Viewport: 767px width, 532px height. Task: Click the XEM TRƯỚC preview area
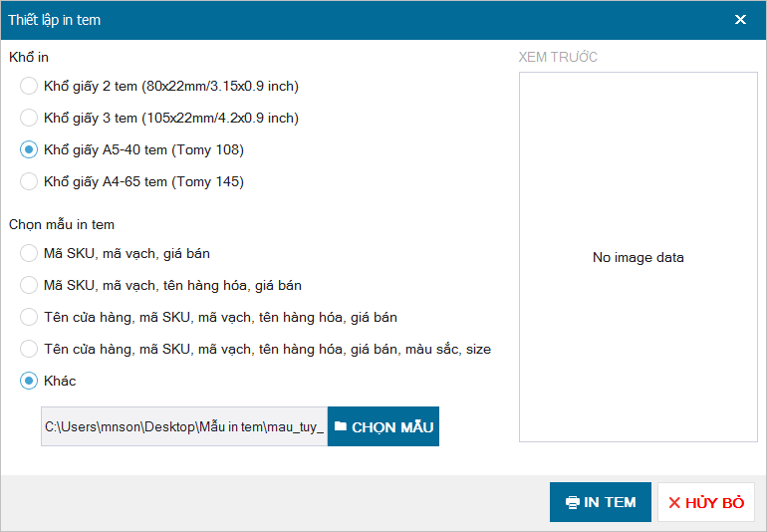point(638,257)
